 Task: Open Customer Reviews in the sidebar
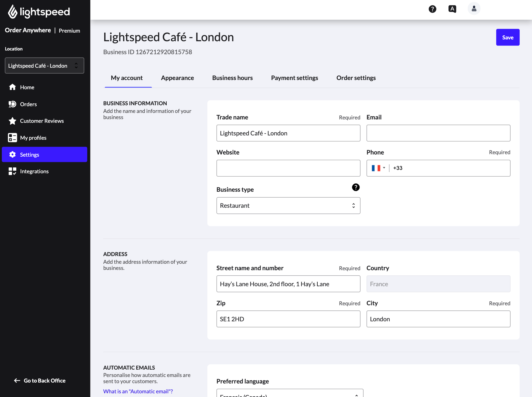click(45, 121)
